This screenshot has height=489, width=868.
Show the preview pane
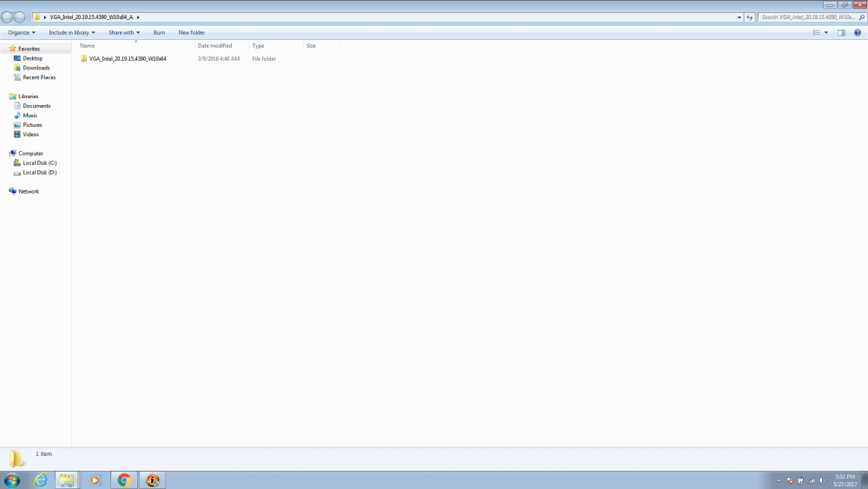(841, 33)
